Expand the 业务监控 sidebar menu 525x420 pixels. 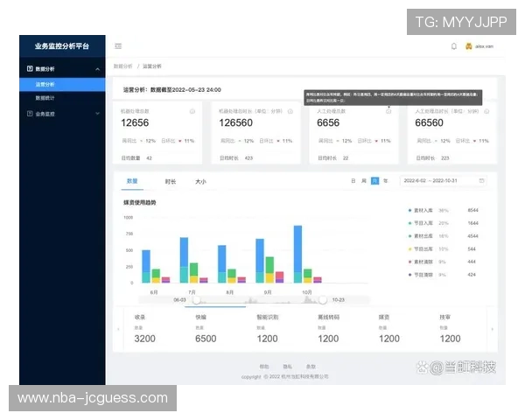pos(97,113)
